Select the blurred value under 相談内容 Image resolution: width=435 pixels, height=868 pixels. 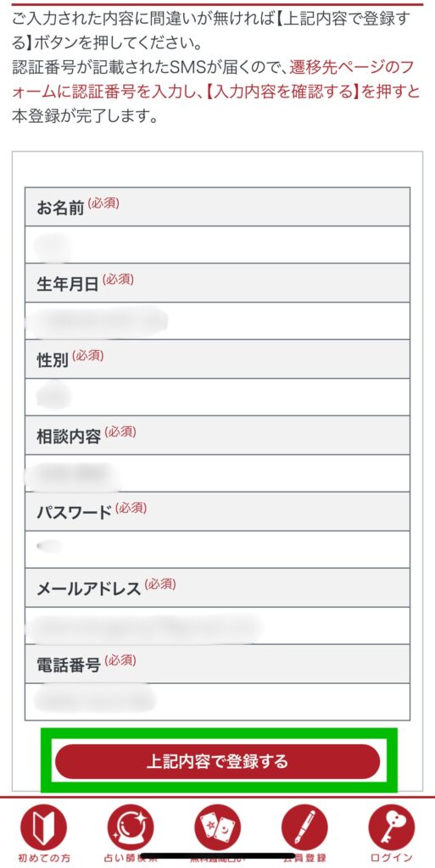(x=75, y=474)
